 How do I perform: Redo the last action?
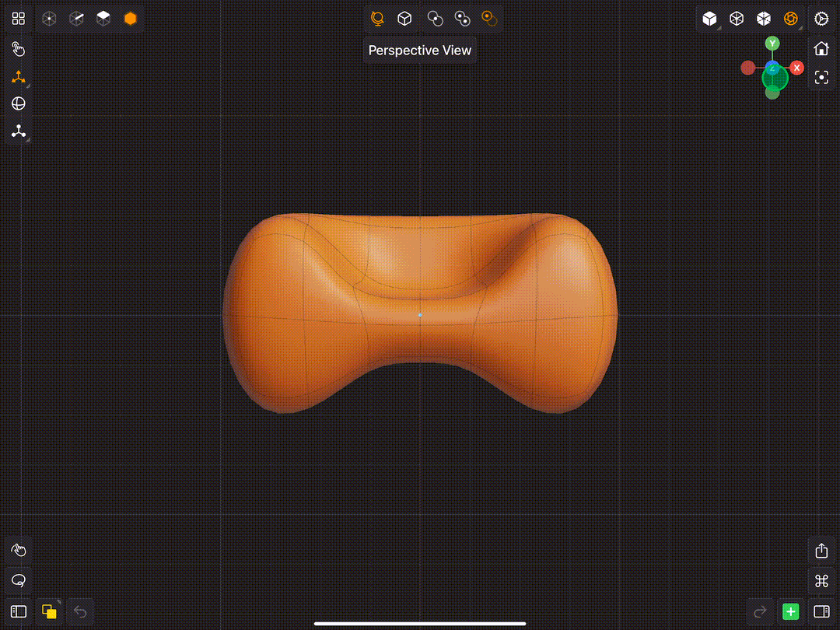click(760, 611)
